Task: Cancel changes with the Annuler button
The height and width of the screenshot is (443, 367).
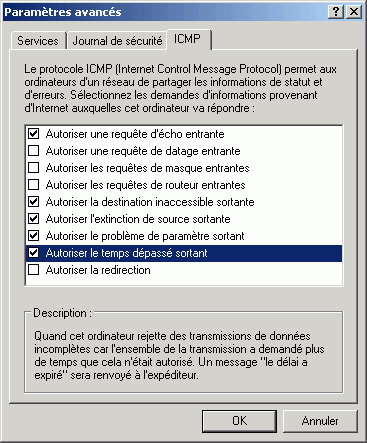Action: click(320, 421)
